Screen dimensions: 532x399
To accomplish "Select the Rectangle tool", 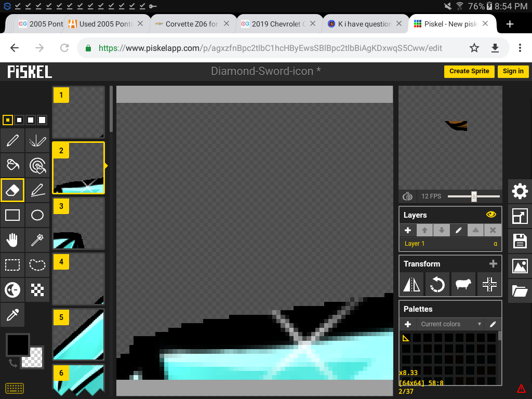I will 12,215.
